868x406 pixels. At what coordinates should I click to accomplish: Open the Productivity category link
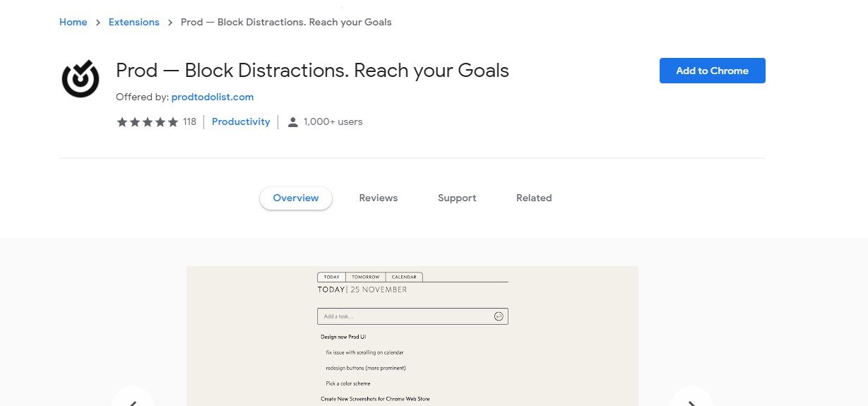[241, 121]
